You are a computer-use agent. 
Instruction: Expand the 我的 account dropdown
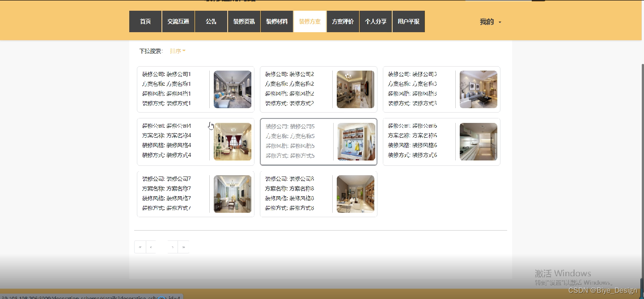[x=490, y=22]
